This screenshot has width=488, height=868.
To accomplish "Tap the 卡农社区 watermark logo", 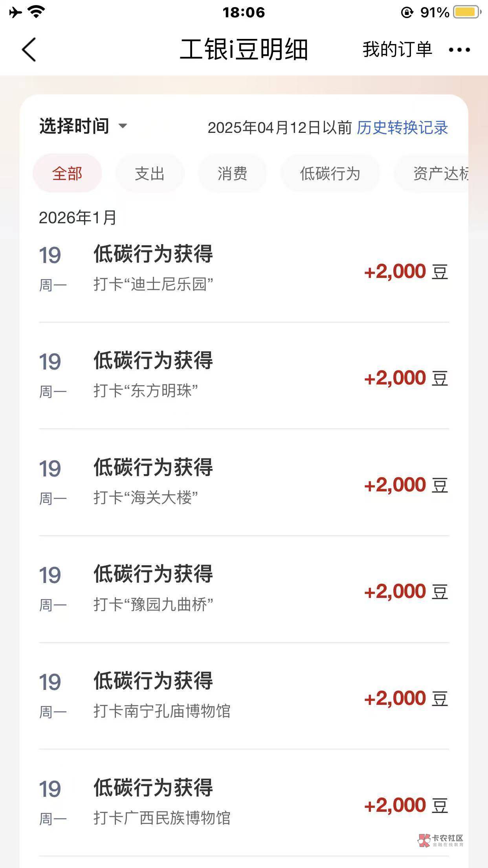I will 440,840.
